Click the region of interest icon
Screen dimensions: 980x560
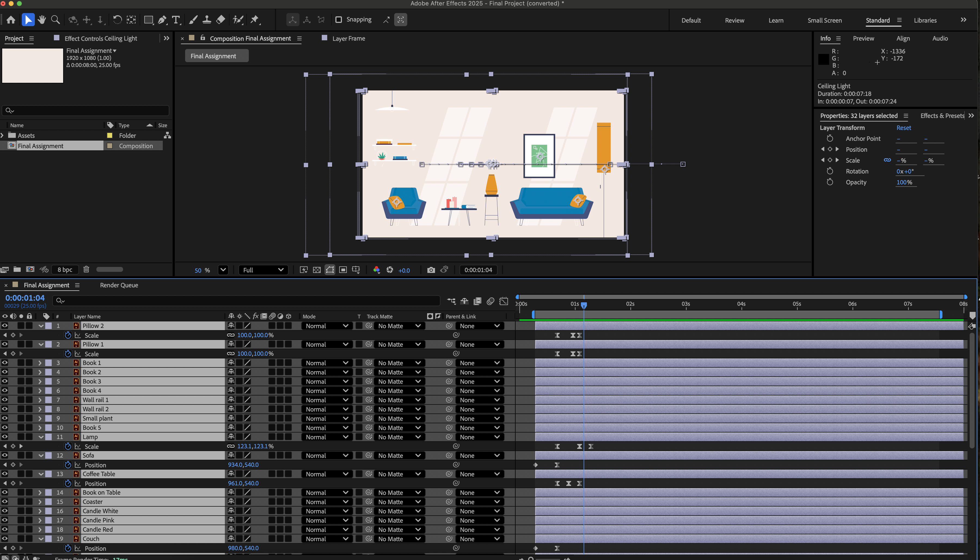[x=343, y=270]
